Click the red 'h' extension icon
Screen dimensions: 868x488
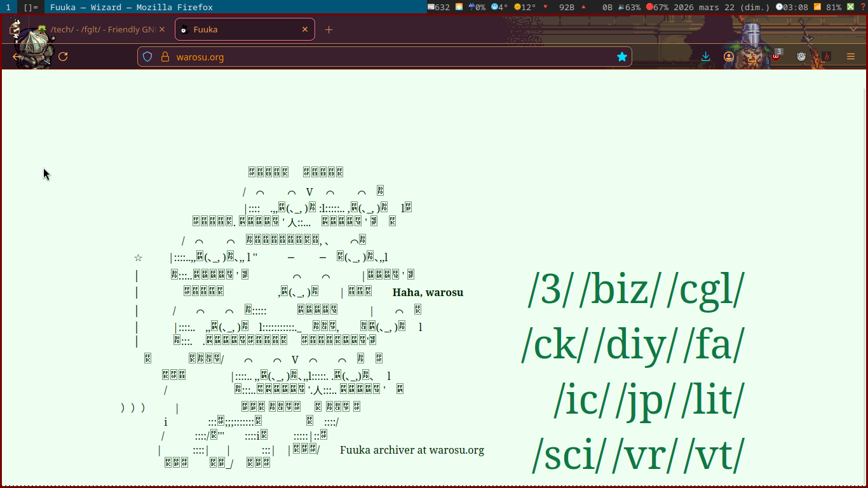[x=826, y=57]
